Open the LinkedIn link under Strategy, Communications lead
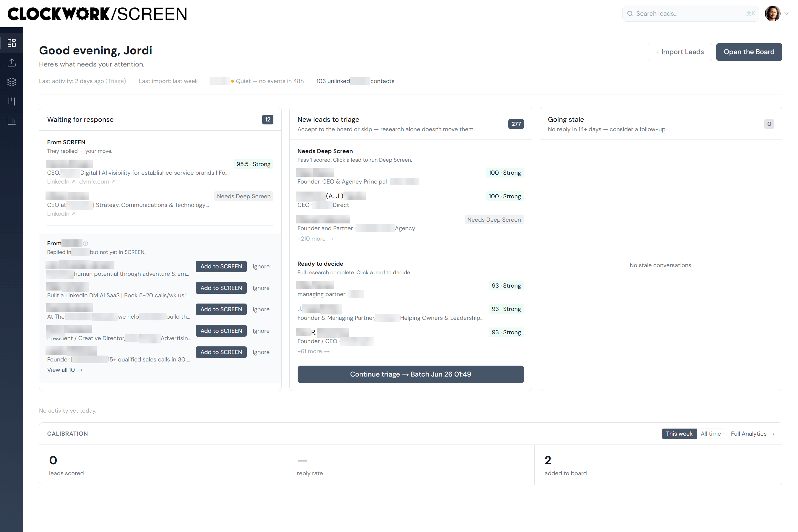This screenshot has height=532, width=798. (x=61, y=214)
